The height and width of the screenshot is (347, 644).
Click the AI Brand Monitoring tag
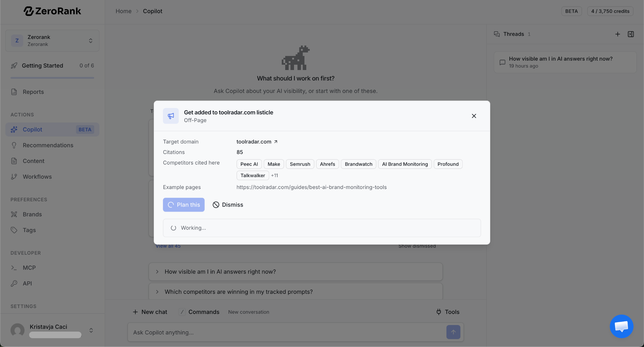(x=405, y=164)
